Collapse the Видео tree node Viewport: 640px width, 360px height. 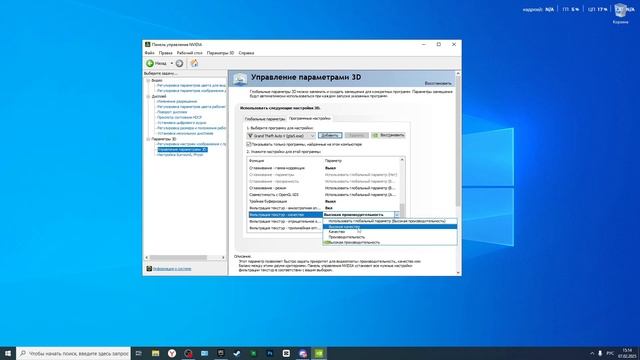coord(148,80)
